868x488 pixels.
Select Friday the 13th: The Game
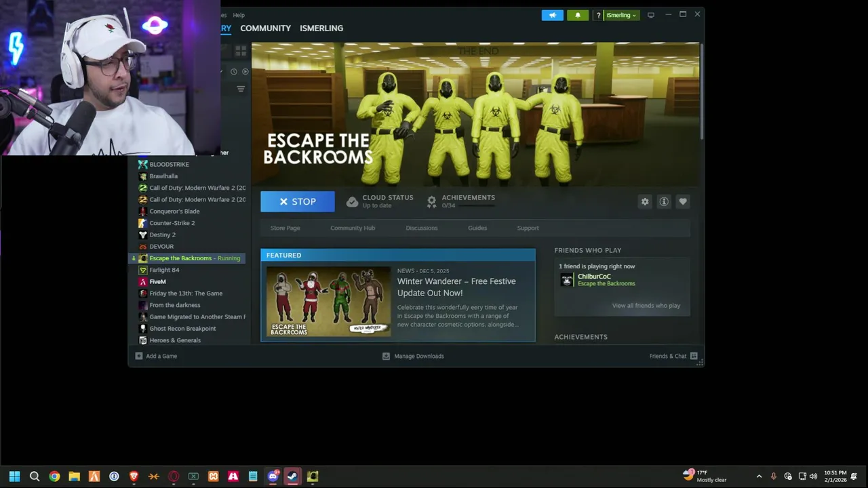click(x=186, y=293)
